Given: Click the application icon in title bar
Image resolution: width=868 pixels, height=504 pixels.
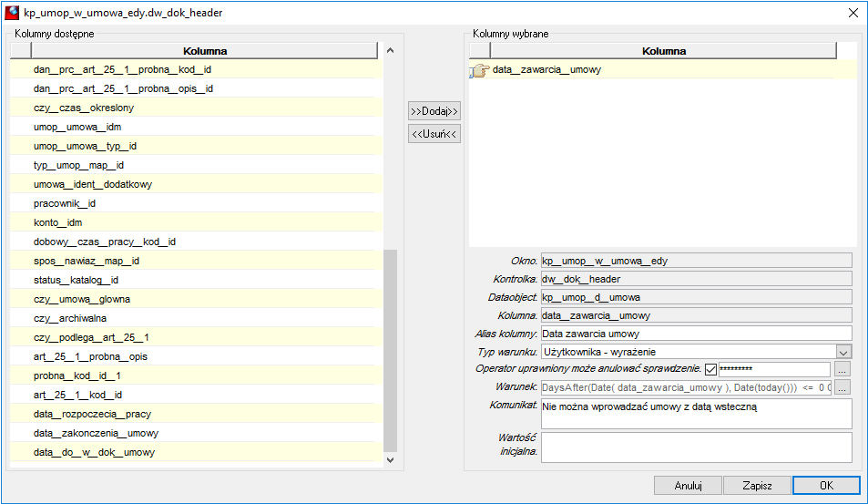Looking at the screenshot, I should tap(12, 12).
